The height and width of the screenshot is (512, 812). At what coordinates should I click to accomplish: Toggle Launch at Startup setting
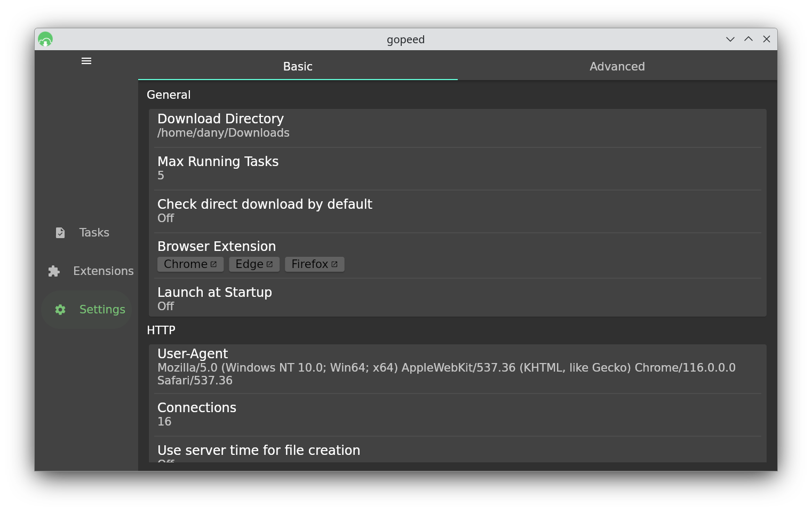(x=458, y=298)
